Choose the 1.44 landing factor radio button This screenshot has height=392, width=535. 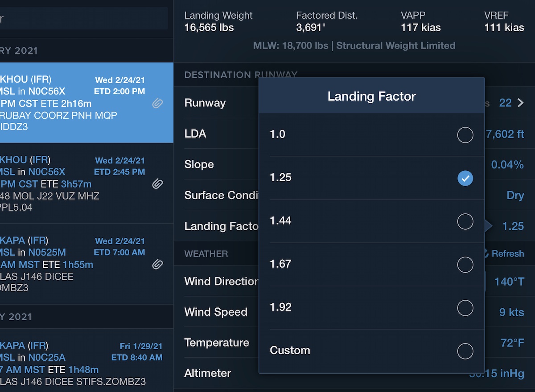tap(465, 221)
